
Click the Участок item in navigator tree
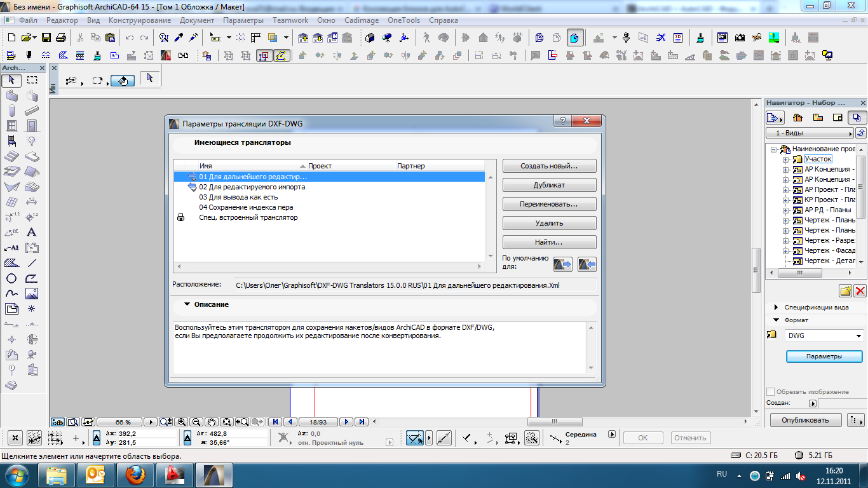click(x=818, y=159)
